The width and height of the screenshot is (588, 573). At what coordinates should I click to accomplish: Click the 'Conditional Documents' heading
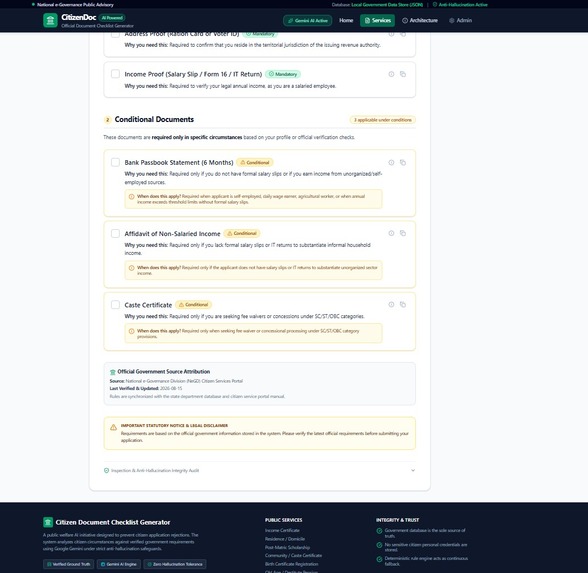click(x=154, y=119)
